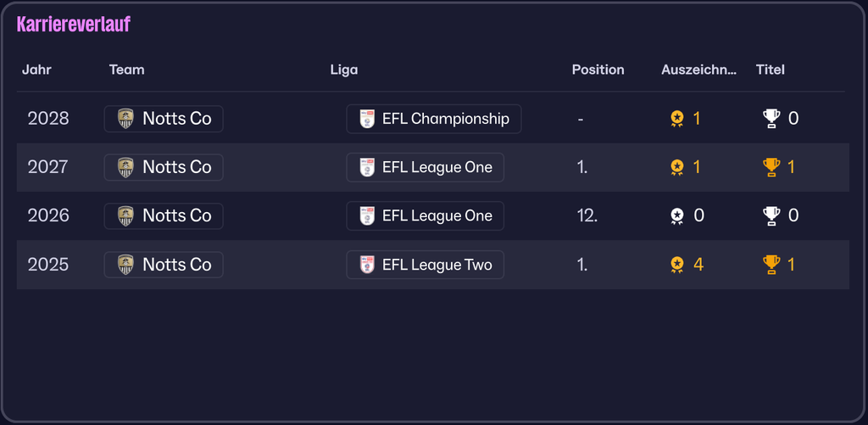This screenshot has height=425, width=868.
Task: Click the award medal icon in 2028 row
Action: point(676,119)
